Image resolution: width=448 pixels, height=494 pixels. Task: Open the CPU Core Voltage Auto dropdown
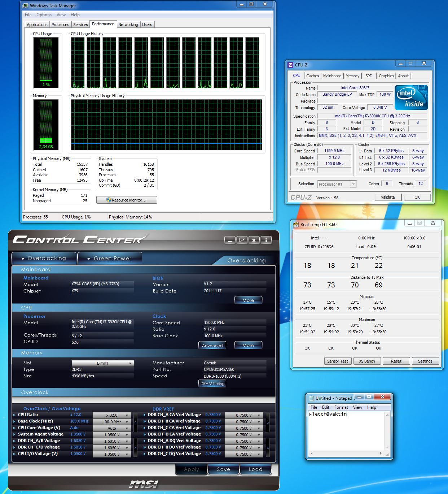111,428
